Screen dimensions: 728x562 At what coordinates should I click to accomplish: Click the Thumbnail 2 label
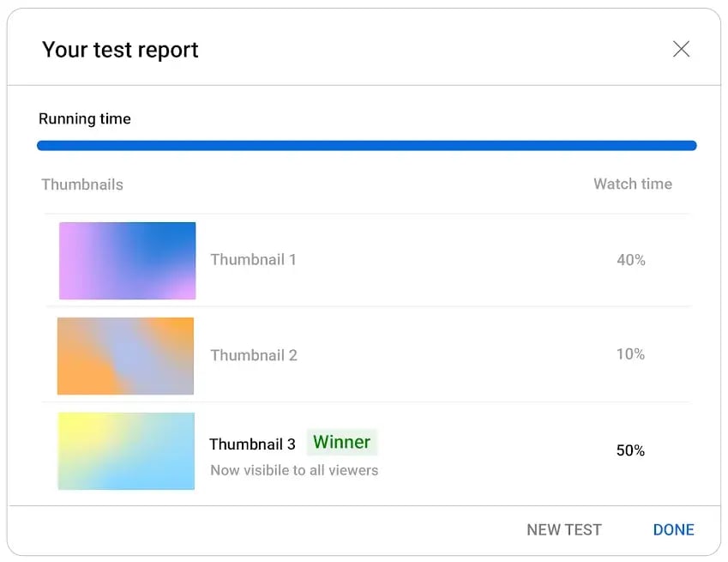254,355
